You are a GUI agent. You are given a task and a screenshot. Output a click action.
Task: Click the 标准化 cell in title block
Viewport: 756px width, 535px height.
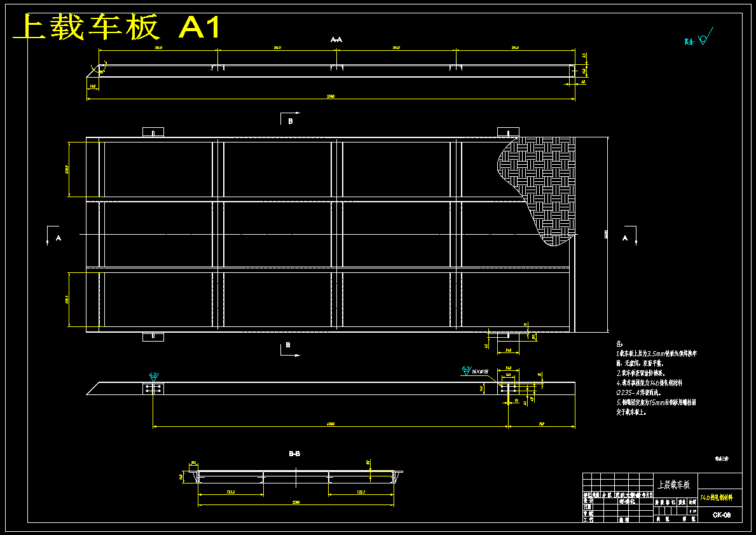628,501
